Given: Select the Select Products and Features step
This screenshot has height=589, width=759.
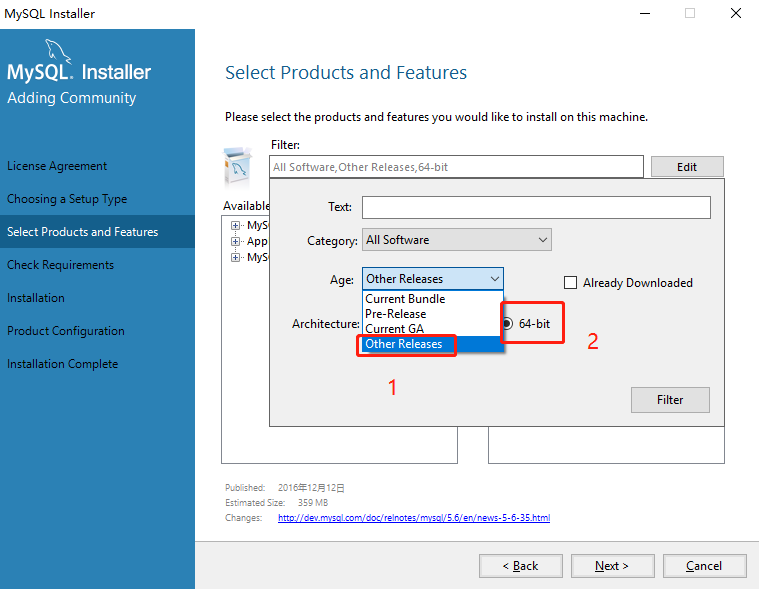Looking at the screenshot, I should 97,232.
